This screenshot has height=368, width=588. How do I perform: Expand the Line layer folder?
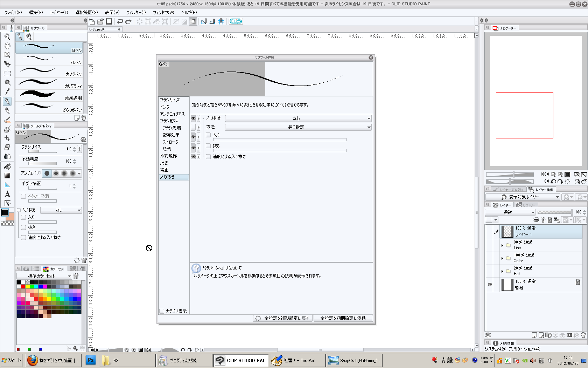tap(502, 245)
